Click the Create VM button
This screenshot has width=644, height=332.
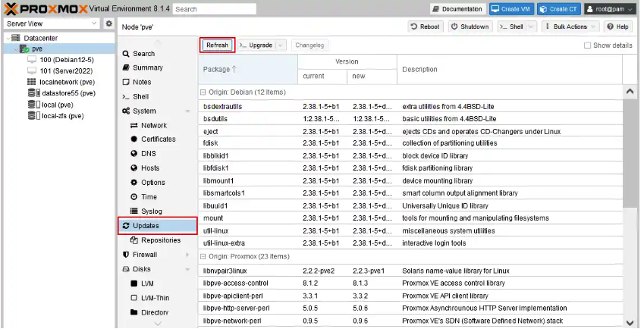point(511,9)
